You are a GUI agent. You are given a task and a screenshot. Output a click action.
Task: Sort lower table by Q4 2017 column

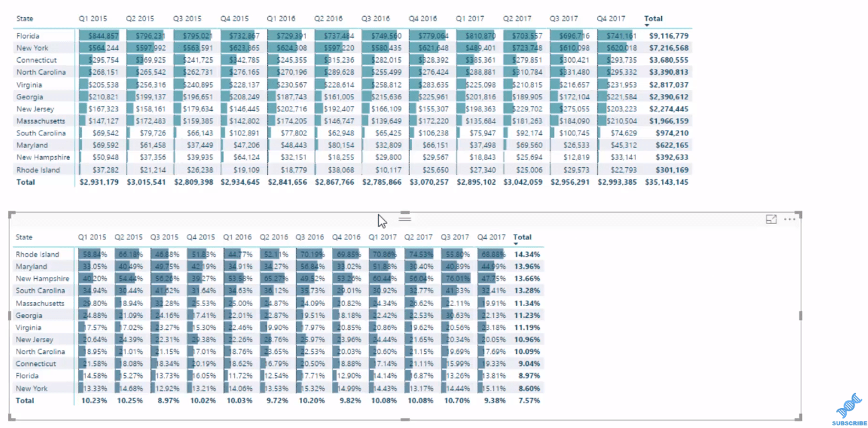(491, 237)
